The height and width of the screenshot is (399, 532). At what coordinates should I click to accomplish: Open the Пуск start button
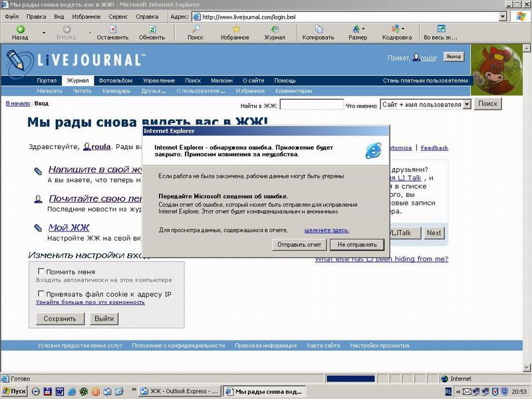pyautogui.click(x=14, y=391)
